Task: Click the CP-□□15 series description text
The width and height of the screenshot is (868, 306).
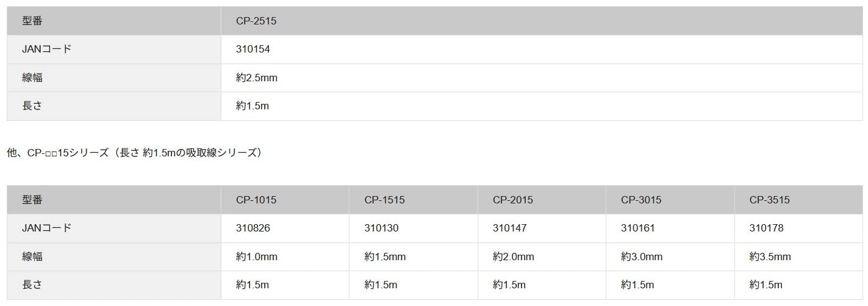Action: click(134, 153)
